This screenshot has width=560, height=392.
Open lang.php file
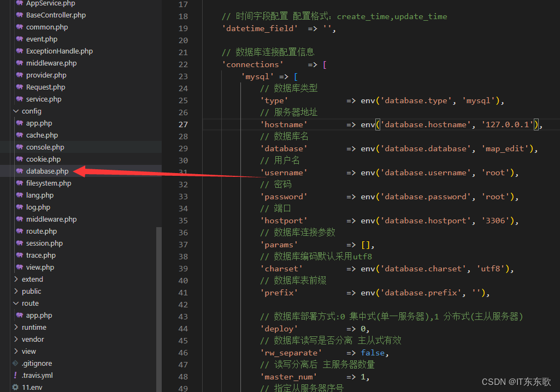pyautogui.click(x=40, y=195)
